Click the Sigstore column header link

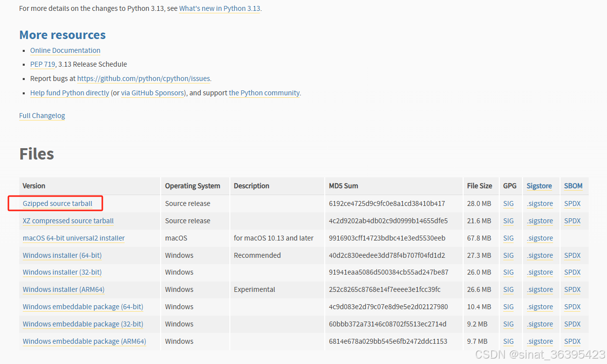coord(539,186)
